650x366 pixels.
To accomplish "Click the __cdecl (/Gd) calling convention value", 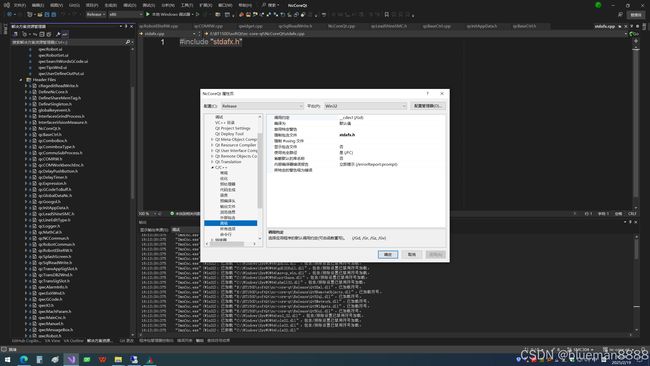I will point(351,118).
